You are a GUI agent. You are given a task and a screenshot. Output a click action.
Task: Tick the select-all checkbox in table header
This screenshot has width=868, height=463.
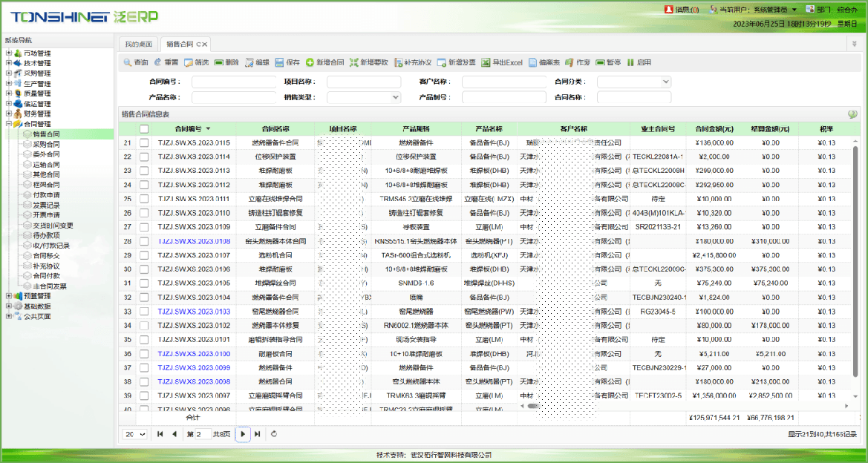[144, 129]
